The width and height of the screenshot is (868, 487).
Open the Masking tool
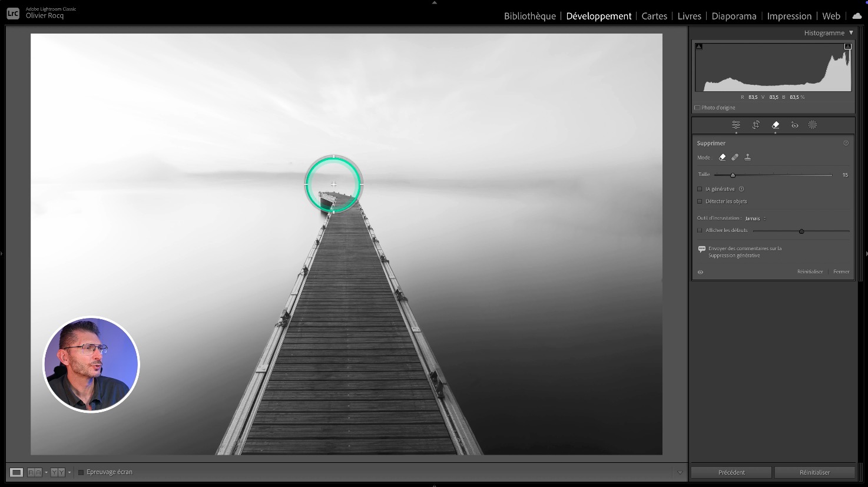pos(813,125)
